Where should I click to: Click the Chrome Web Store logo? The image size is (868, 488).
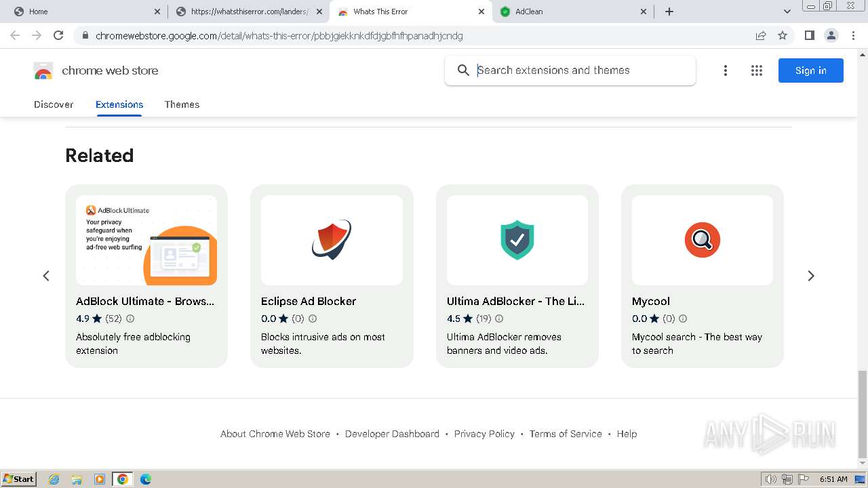tap(43, 70)
